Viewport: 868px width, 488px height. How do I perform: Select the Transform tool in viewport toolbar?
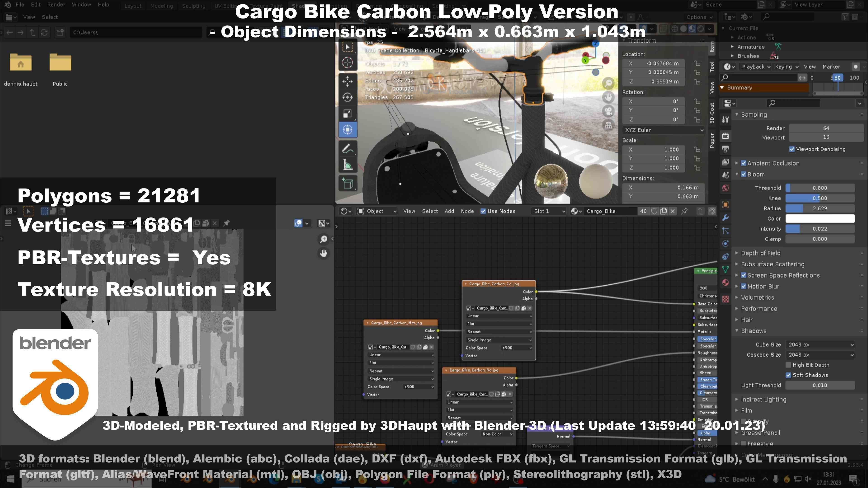(347, 130)
